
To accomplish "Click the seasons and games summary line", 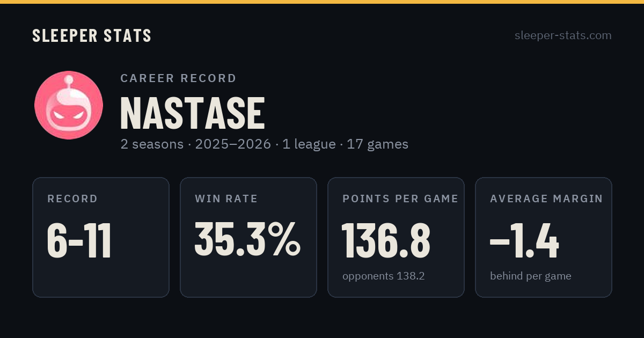I will coord(264,144).
